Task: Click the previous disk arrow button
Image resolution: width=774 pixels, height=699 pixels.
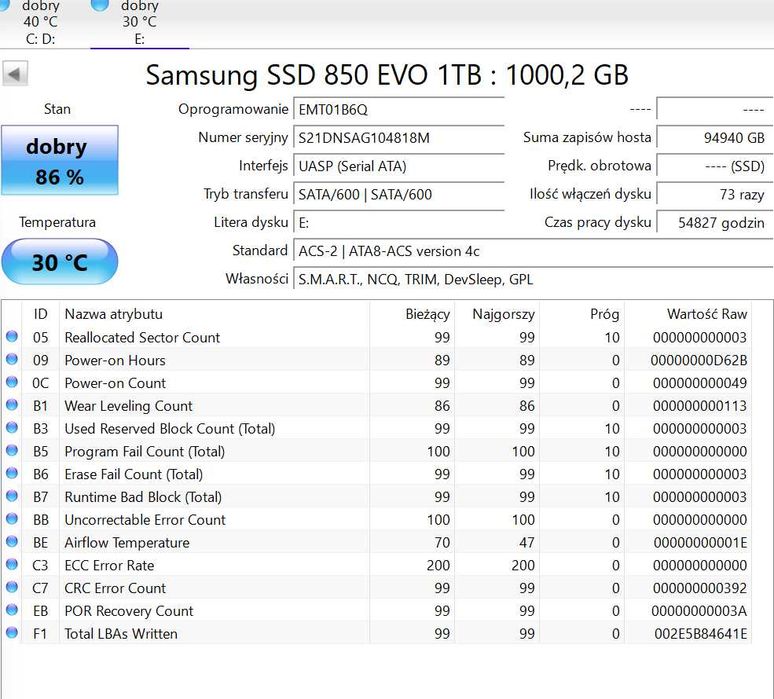Action: (x=15, y=74)
